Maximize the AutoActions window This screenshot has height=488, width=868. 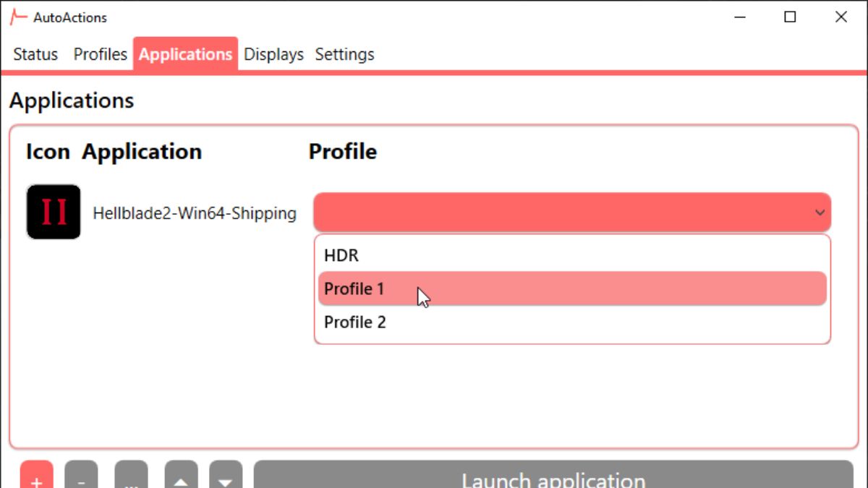point(790,17)
